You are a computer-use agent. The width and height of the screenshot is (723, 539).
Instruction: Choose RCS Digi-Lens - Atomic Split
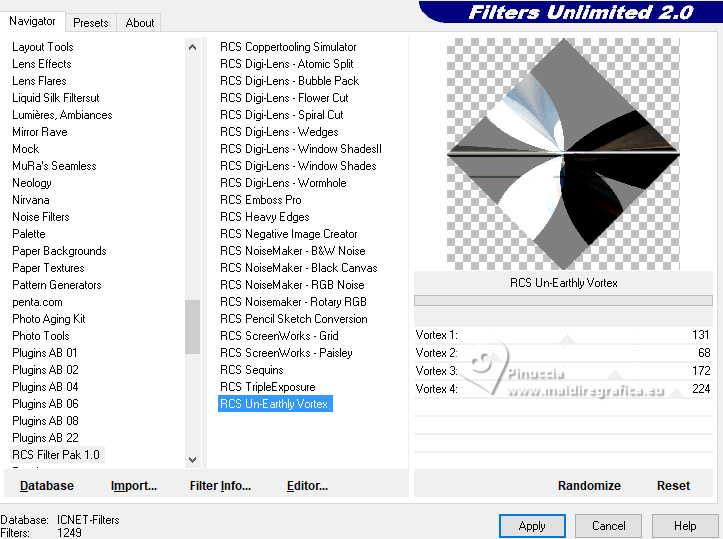pyautogui.click(x=286, y=64)
